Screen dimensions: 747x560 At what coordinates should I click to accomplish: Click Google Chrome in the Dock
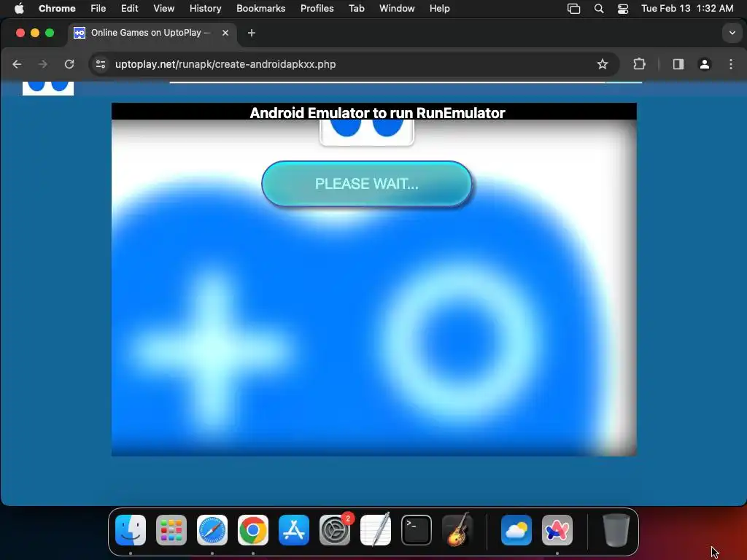253,530
